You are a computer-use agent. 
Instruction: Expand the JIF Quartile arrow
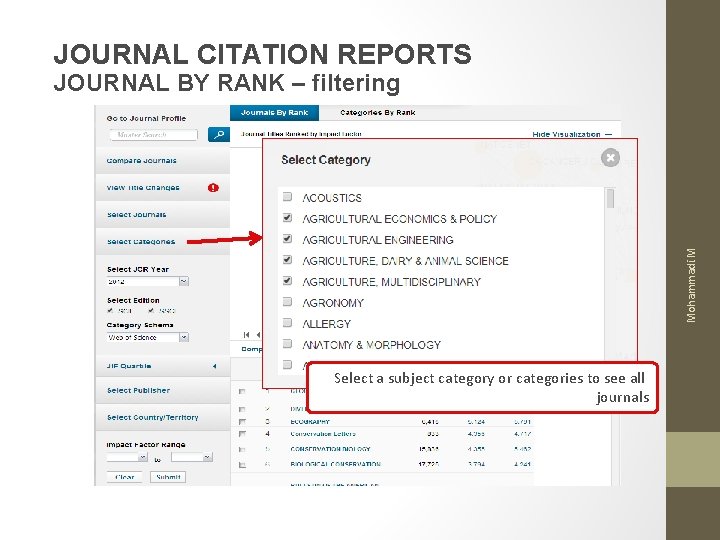[214, 366]
